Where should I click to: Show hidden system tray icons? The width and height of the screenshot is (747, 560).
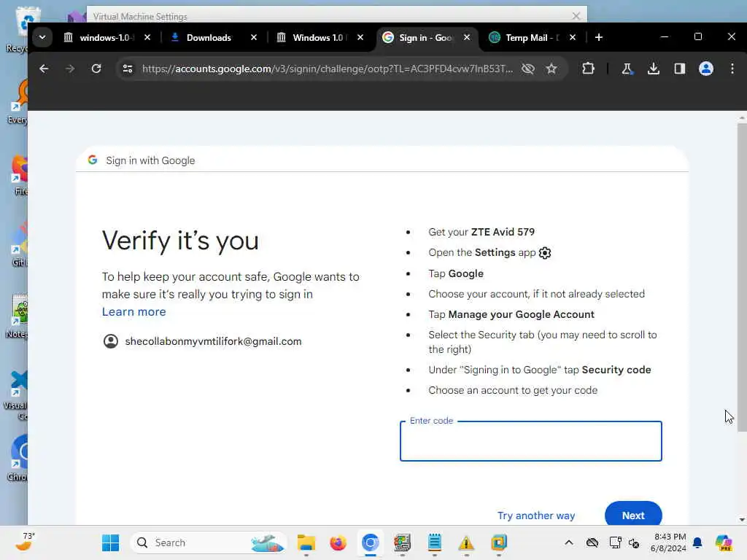569,542
